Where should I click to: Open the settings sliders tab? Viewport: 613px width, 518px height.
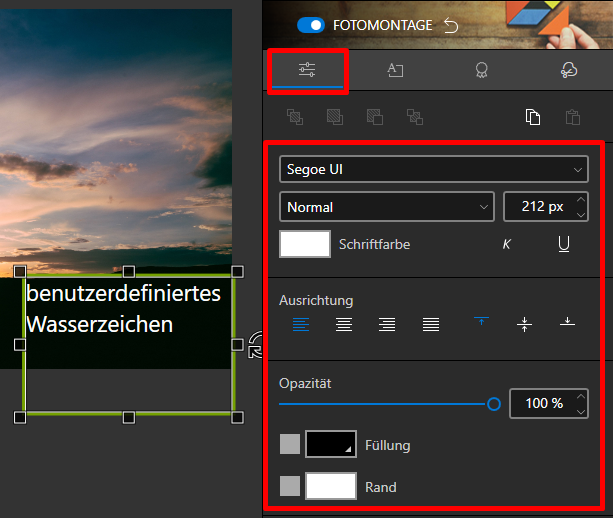coord(307,70)
